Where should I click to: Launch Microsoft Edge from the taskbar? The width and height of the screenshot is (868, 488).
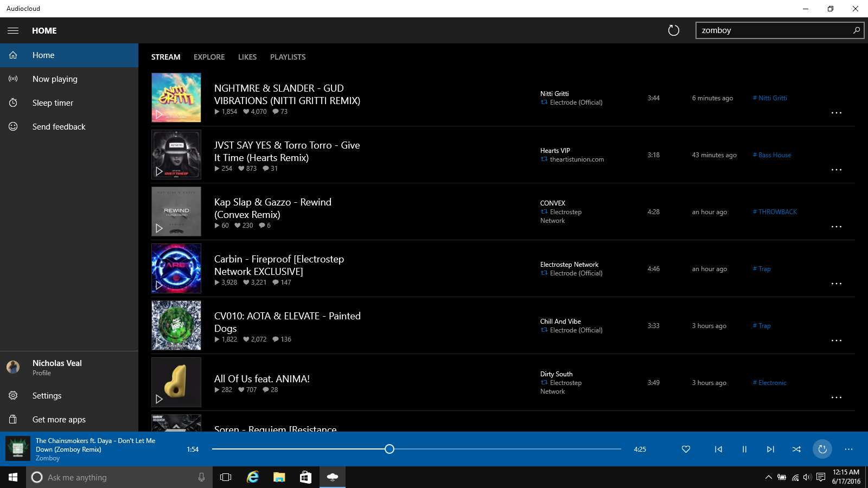click(x=252, y=477)
